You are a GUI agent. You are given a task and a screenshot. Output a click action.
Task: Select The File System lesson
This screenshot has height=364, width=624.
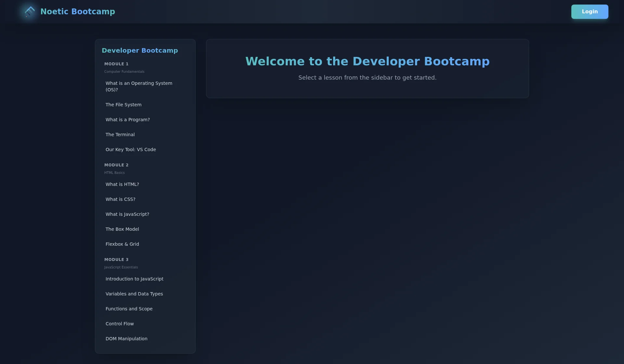[145, 105]
